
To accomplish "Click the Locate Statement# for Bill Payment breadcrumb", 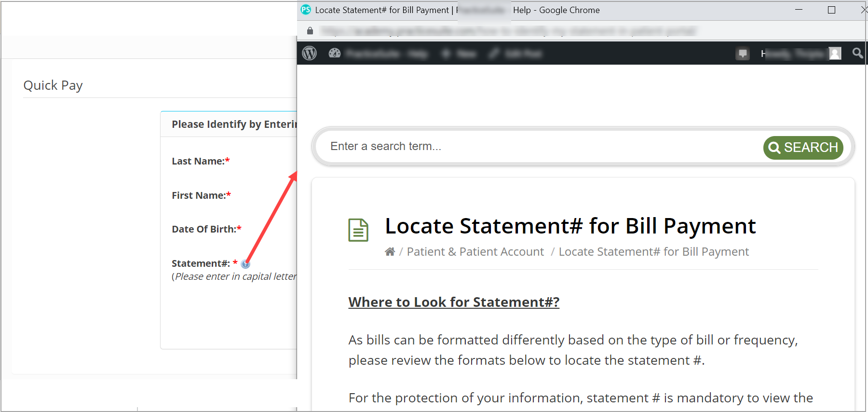I will point(653,252).
